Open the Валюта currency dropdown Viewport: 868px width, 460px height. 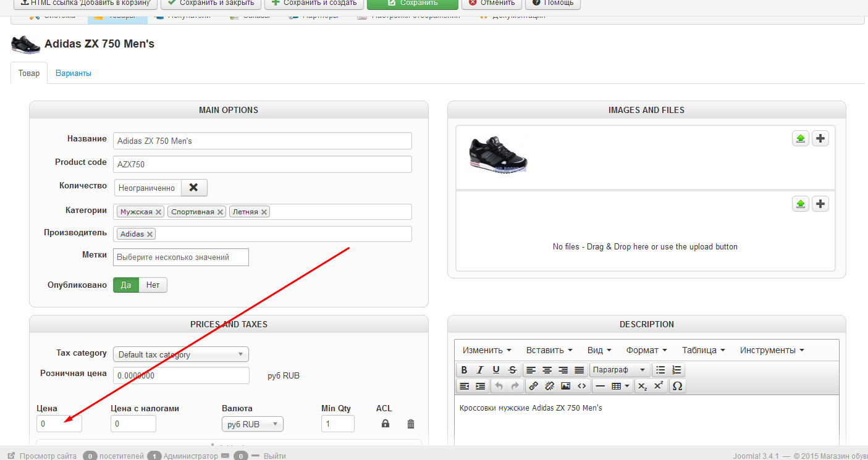pos(253,424)
